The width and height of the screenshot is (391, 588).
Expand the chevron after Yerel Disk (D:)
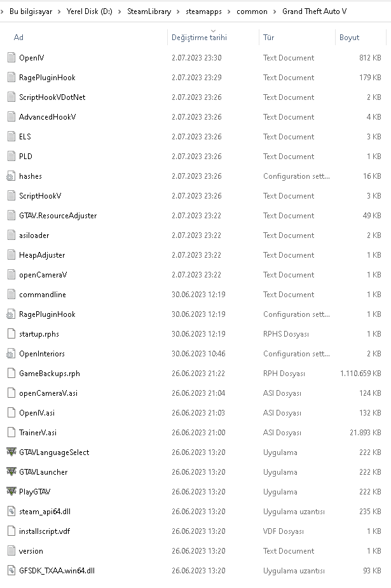click(x=120, y=11)
